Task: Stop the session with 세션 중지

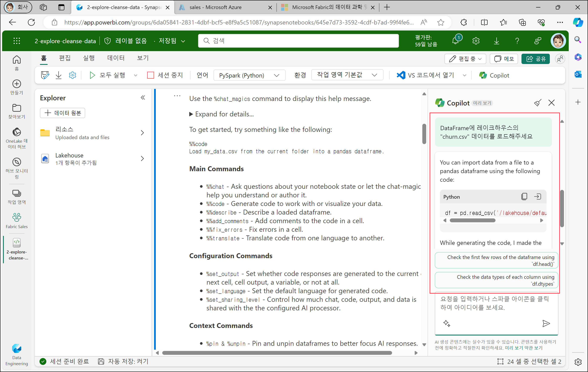Action: tap(165, 75)
